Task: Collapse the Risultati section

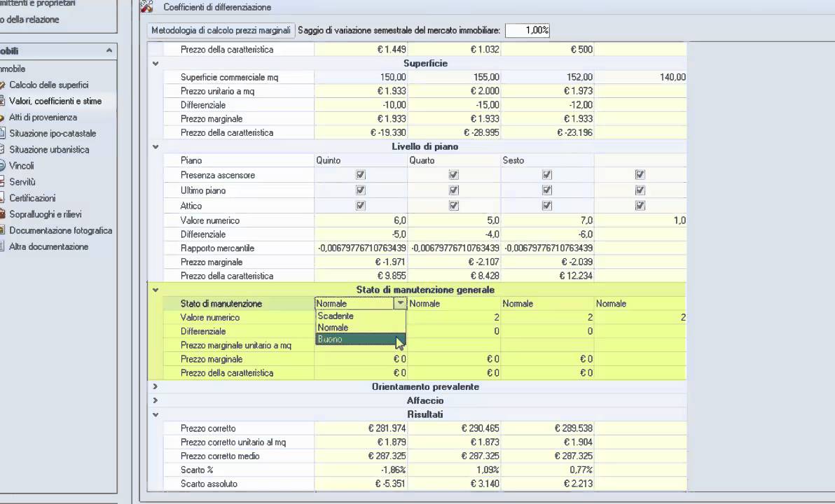Action: click(156, 414)
